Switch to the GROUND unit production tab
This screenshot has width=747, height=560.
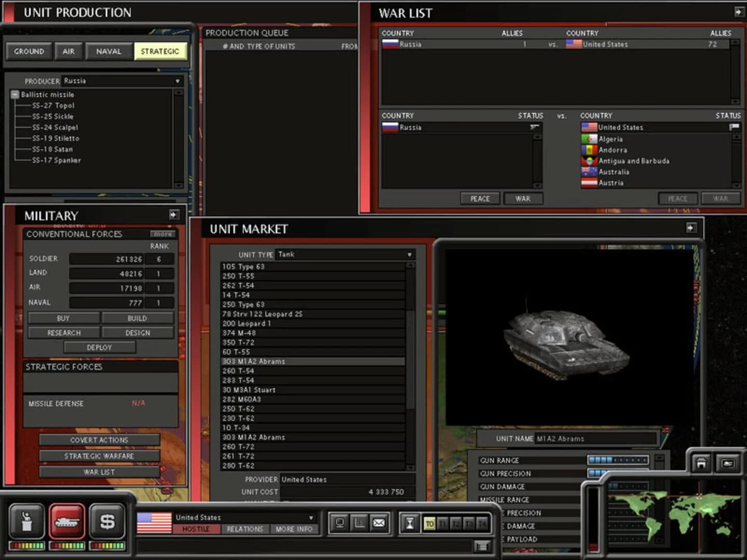point(29,51)
